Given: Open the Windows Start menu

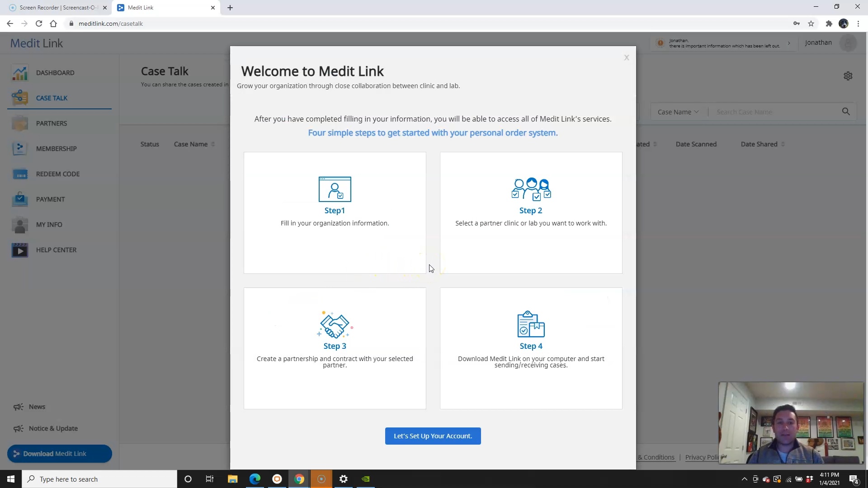Looking at the screenshot, I should point(11,479).
